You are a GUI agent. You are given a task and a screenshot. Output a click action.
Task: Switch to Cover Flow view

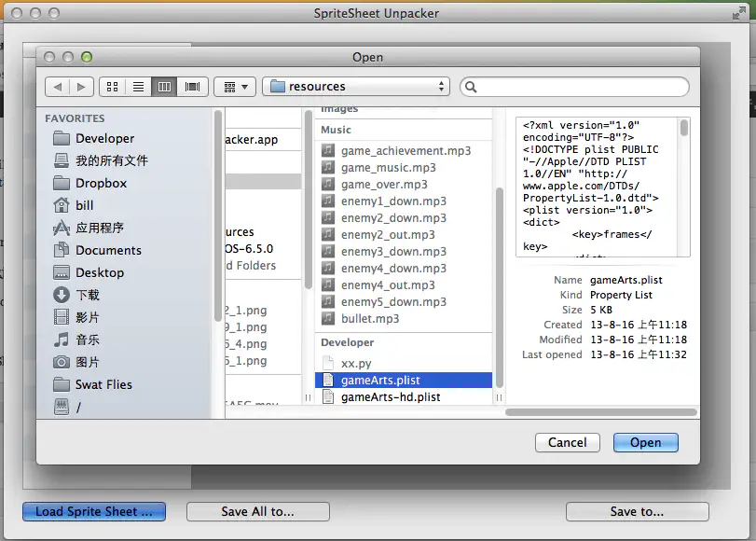click(x=192, y=87)
